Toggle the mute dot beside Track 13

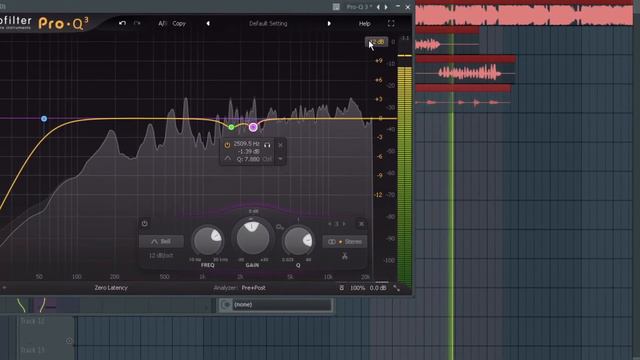[69, 341]
